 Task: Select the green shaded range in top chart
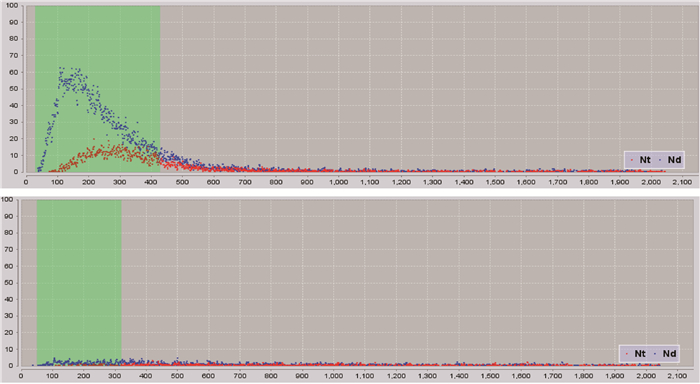97,88
